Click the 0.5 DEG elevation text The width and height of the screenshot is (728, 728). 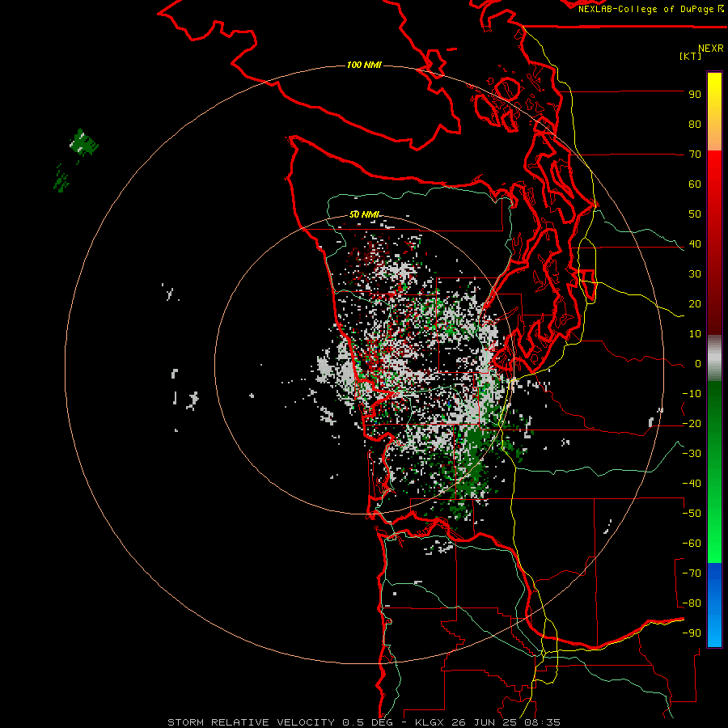[x=368, y=722]
